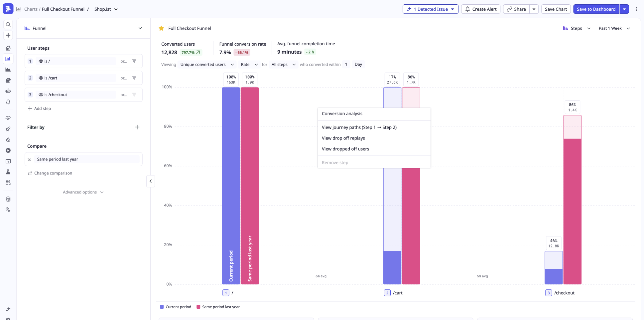Select View journey paths menu entry
The image size is (644, 320).
[374, 128]
